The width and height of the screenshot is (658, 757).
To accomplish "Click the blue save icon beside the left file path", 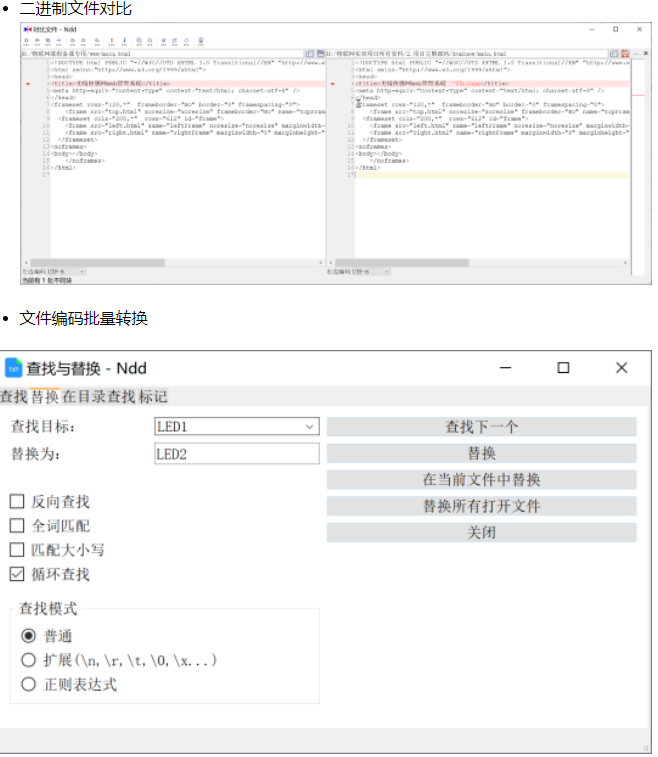I will point(320,53).
